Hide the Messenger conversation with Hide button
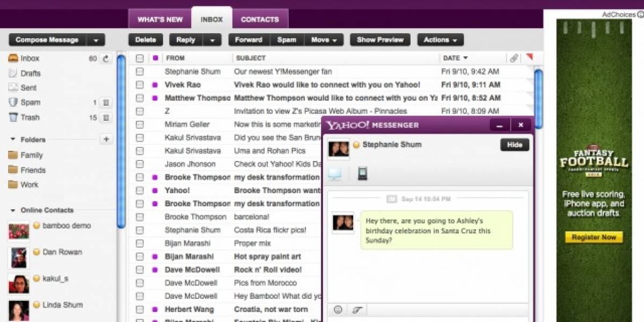This screenshot has height=322, width=644. tap(515, 145)
